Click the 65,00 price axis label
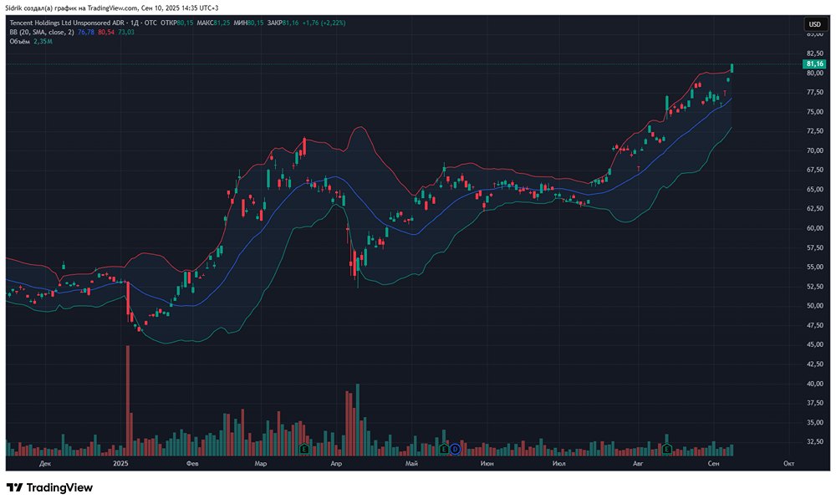 pos(814,190)
